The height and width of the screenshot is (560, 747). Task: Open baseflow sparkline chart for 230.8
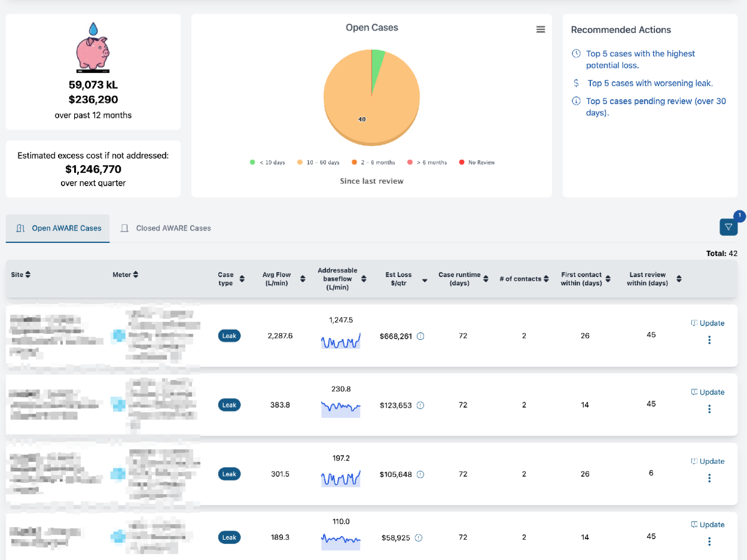pos(341,409)
